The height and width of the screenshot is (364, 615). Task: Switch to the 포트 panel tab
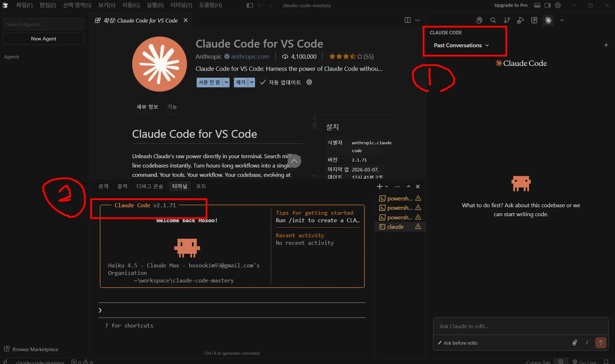pyautogui.click(x=201, y=186)
